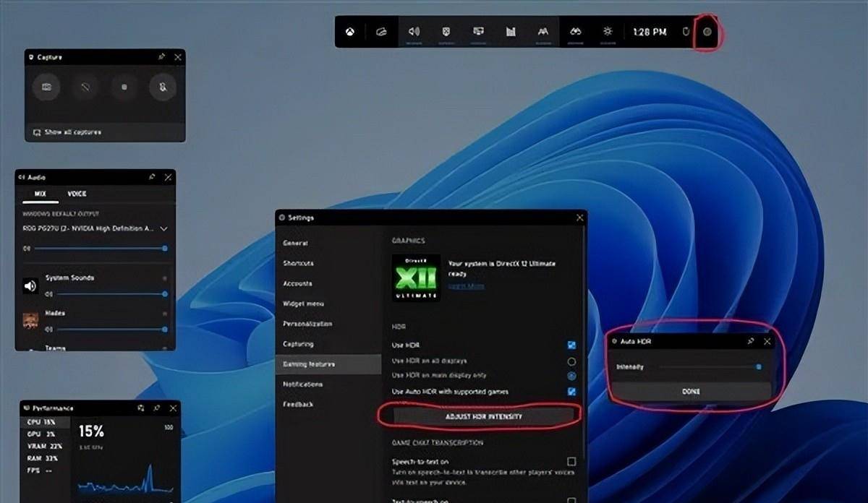The image size is (868, 503).
Task: Close the Settings window
Action: click(x=579, y=218)
